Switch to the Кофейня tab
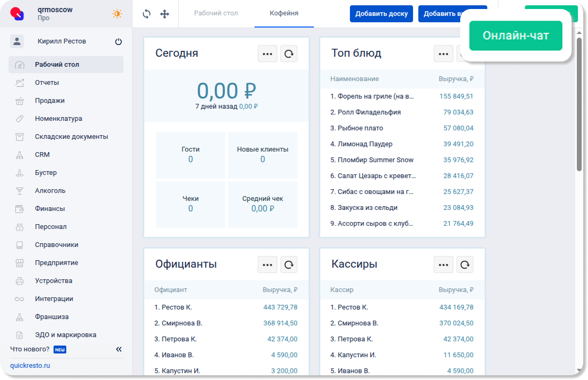Image resolution: width=588 pixels, height=380 pixels. click(x=284, y=13)
